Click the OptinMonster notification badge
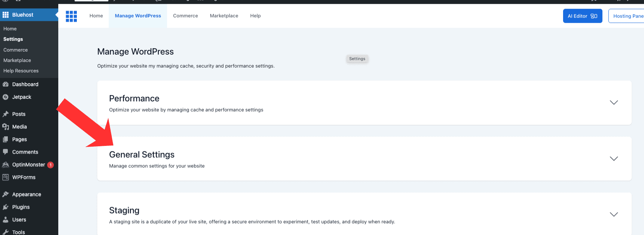 click(x=50, y=165)
